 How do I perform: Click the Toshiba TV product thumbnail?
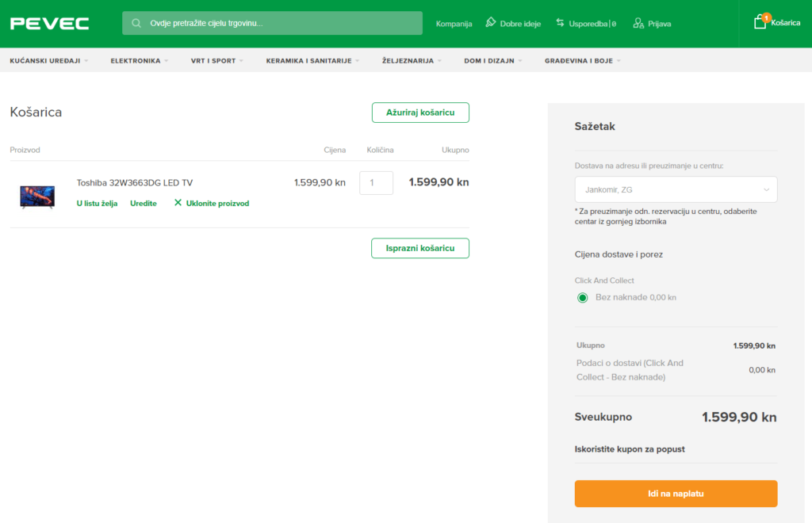coord(37,196)
